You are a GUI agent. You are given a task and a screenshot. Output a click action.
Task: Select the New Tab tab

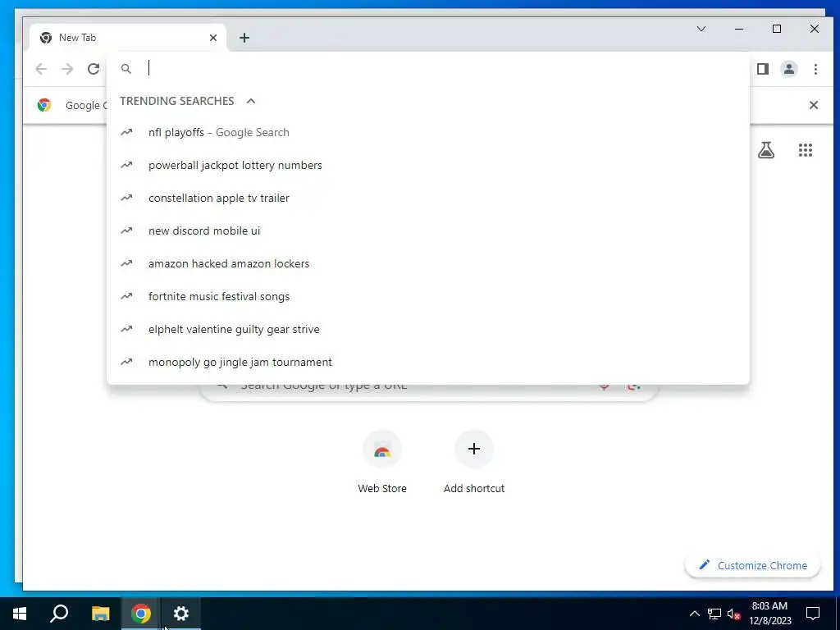click(x=129, y=38)
